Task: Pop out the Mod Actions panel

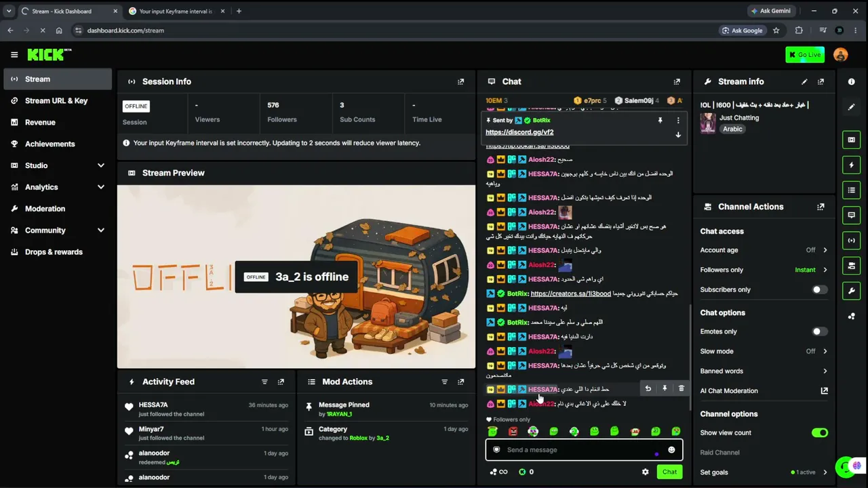Action: click(460, 382)
